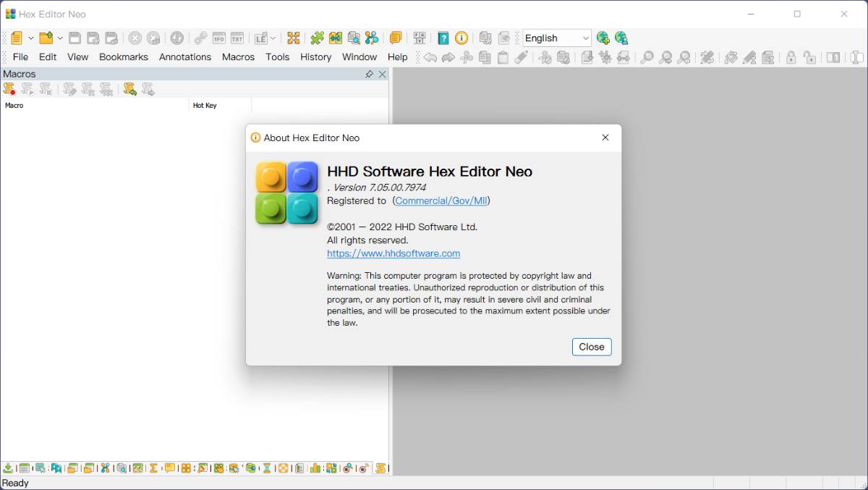
Task: Click the open padlock toolbar icon
Action: [x=810, y=57]
